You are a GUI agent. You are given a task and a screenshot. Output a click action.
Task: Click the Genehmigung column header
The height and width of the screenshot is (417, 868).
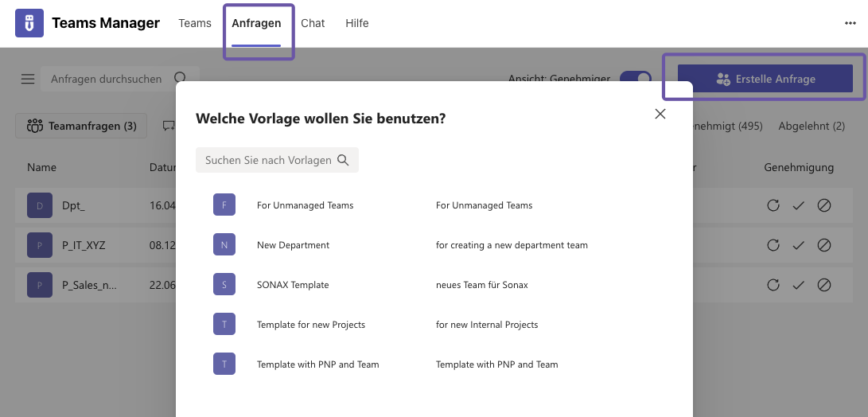799,167
